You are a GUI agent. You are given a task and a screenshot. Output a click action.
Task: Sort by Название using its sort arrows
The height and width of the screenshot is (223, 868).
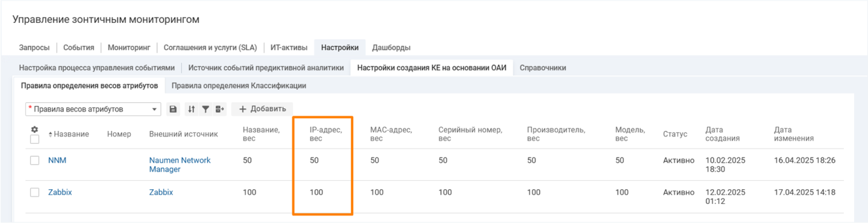click(x=51, y=134)
